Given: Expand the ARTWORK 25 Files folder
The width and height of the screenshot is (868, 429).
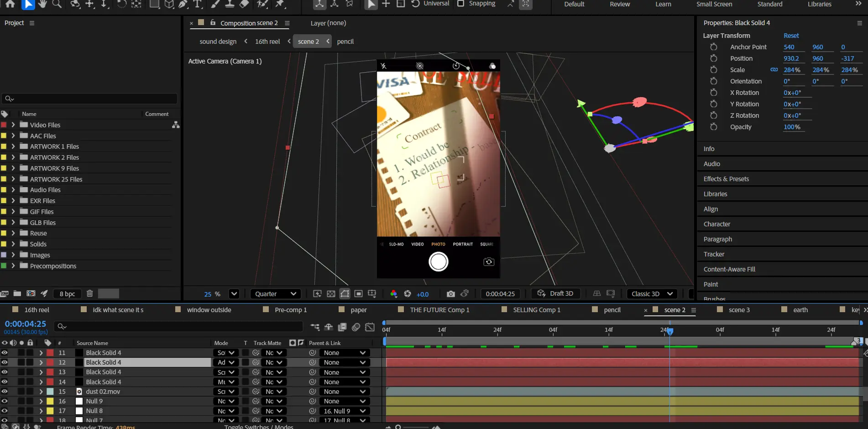Looking at the screenshot, I should tap(13, 179).
